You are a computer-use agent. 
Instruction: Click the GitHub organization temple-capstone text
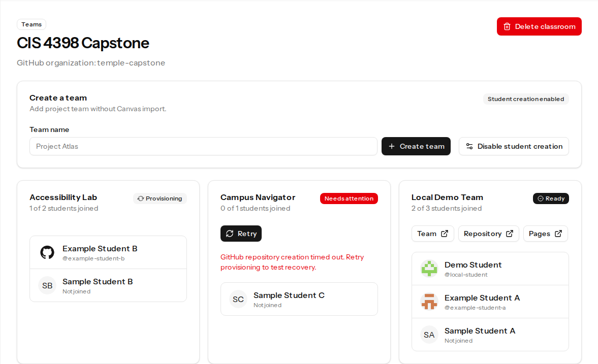[x=91, y=63]
